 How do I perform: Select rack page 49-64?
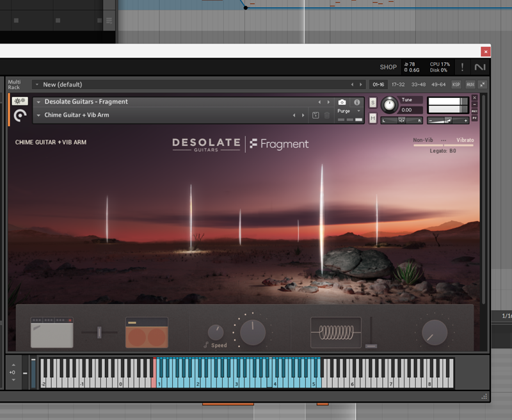[x=438, y=85]
